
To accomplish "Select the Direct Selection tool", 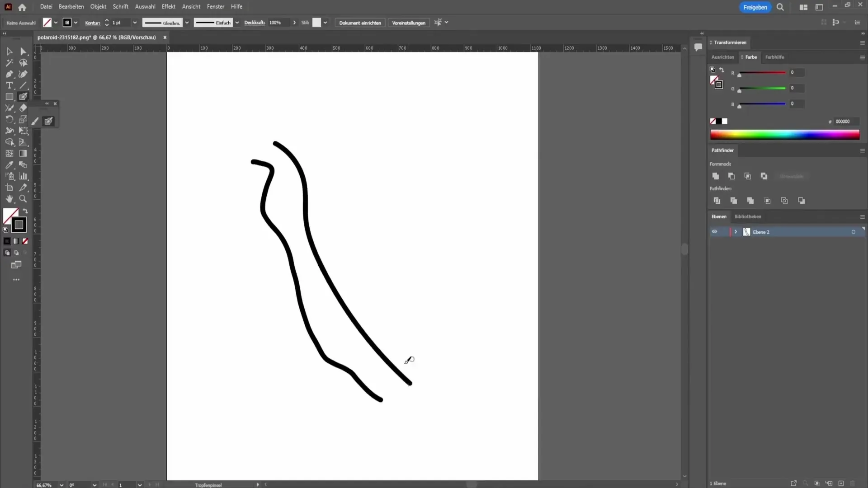I will (23, 52).
